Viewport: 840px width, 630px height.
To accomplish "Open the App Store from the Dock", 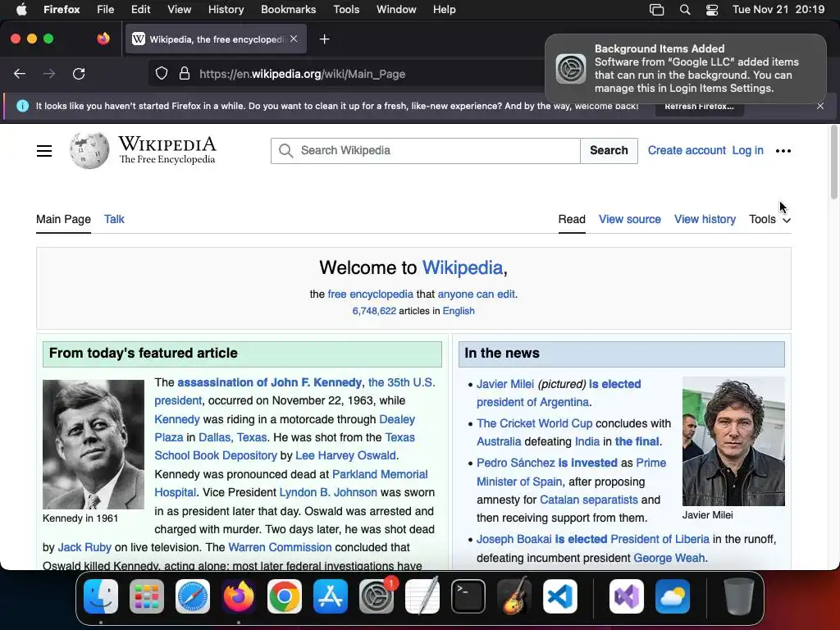I will coord(331,596).
